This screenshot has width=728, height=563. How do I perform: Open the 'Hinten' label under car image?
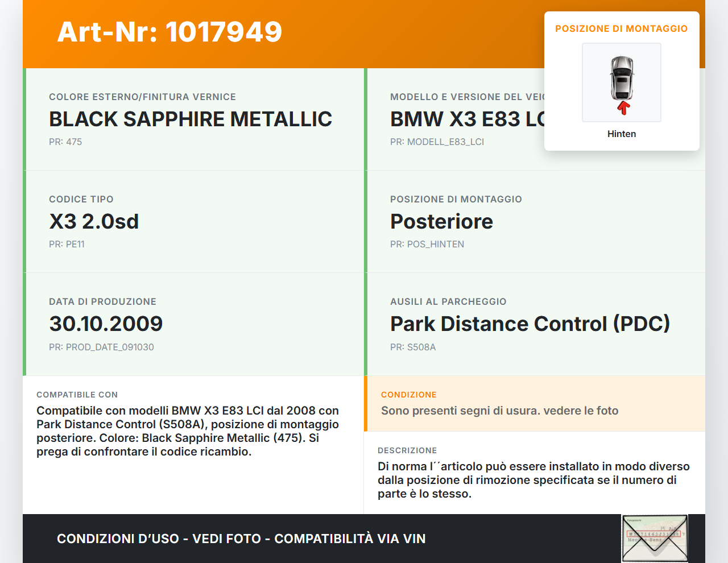(x=622, y=134)
